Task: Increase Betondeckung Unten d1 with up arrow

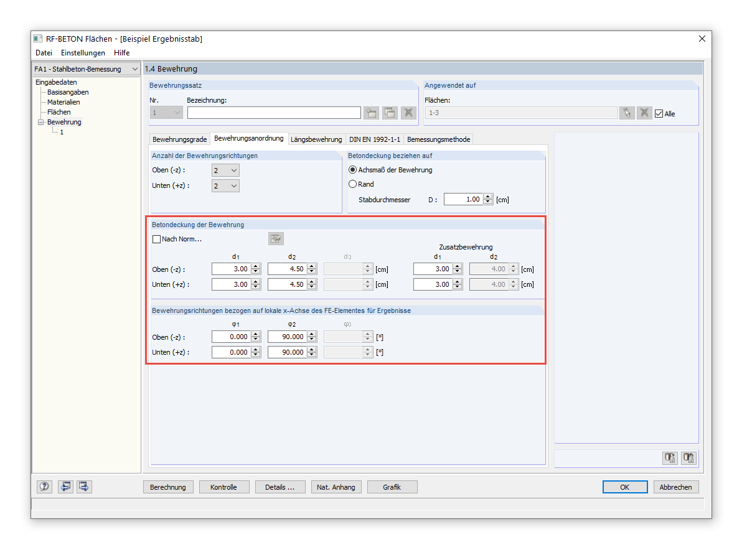Action: click(255, 281)
